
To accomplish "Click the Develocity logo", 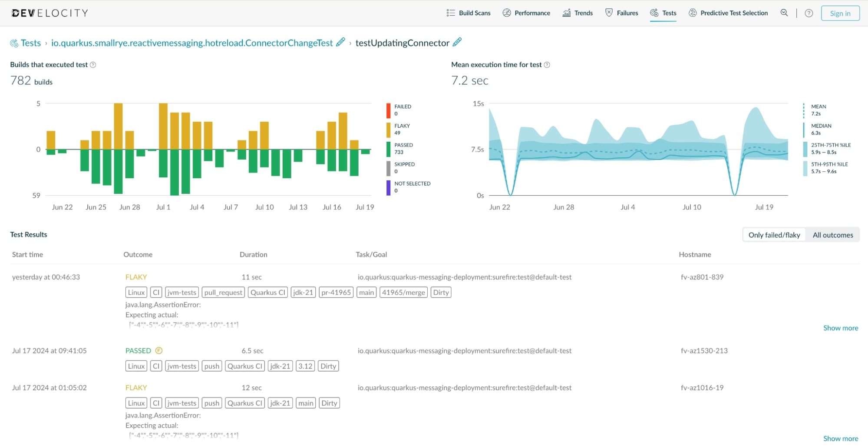I will tap(50, 13).
